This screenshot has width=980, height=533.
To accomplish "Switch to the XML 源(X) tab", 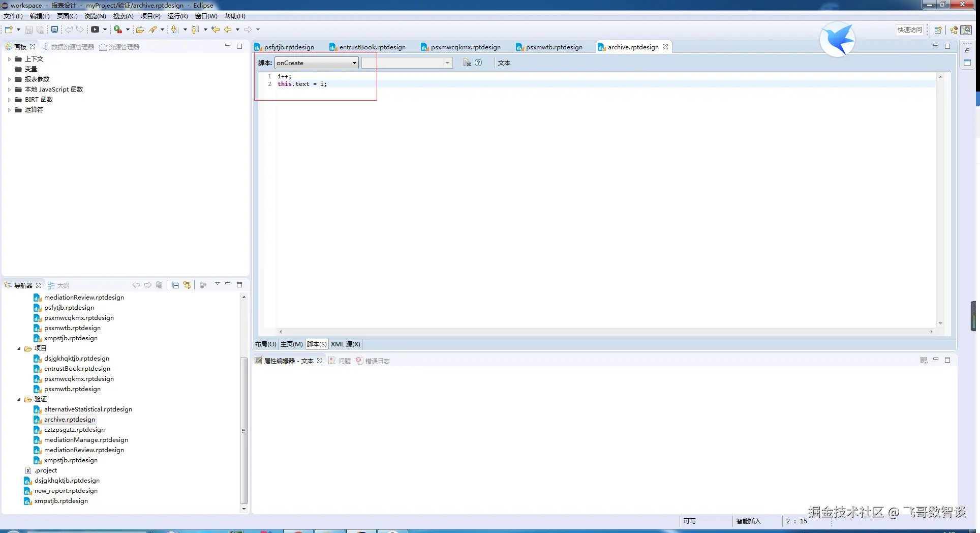I will (x=346, y=344).
